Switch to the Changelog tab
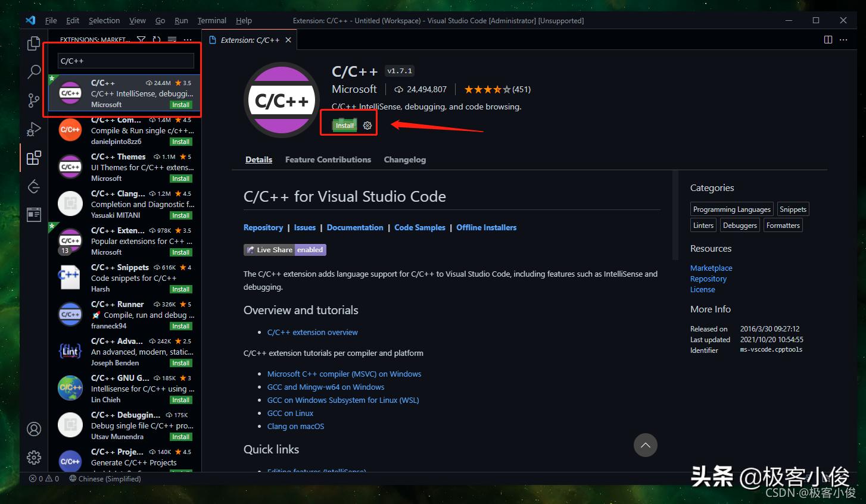The width and height of the screenshot is (866, 504). tap(405, 159)
